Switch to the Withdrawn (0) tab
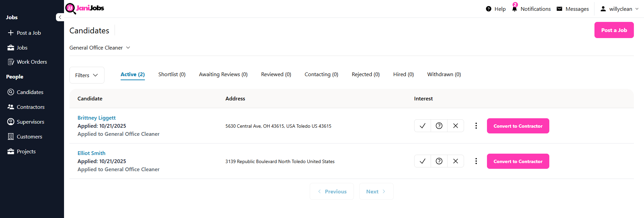Image resolution: width=644 pixels, height=218 pixels. pyautogui.click(x=444, y=74)
